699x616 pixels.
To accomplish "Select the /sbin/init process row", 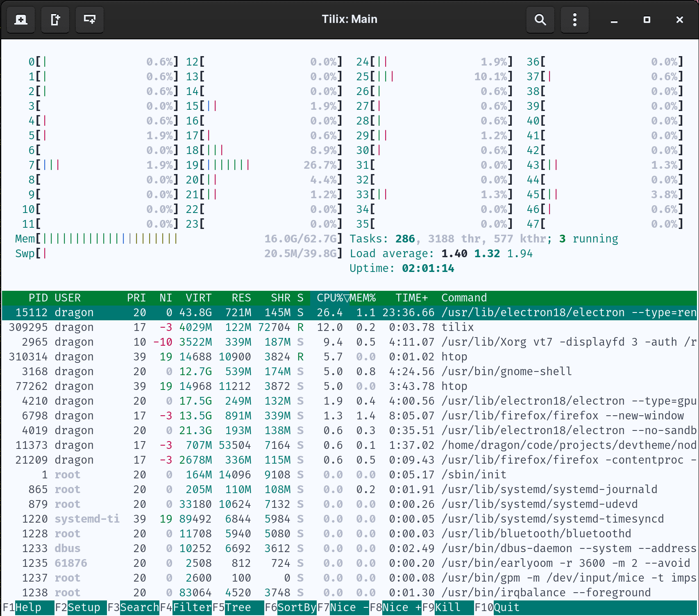I will pos(349,475).
